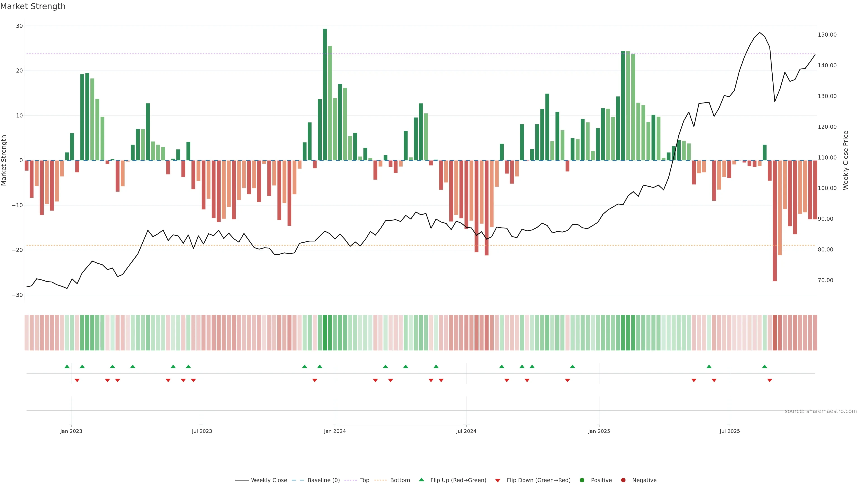The image size is (868, 488).
Task: Click the tallest dark green bar near 30
Action: pos(325,94)
